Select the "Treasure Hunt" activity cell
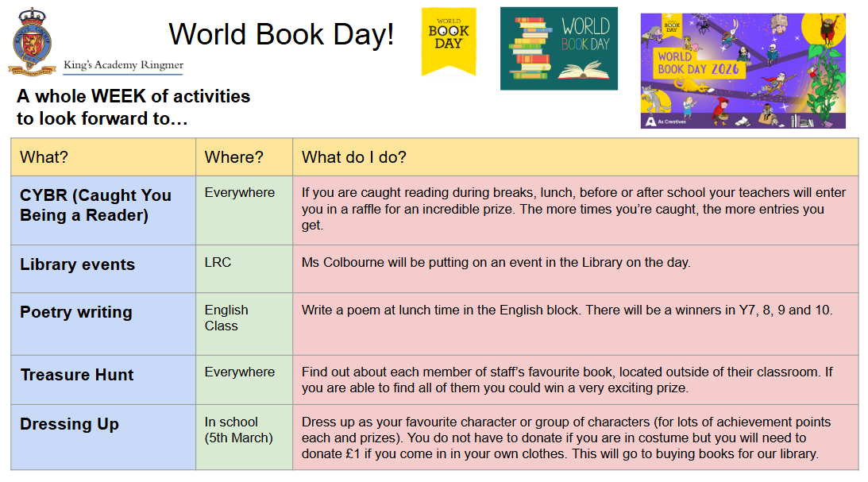The height and width of the screenshot is (482, 868). click(x=77, y=375)
